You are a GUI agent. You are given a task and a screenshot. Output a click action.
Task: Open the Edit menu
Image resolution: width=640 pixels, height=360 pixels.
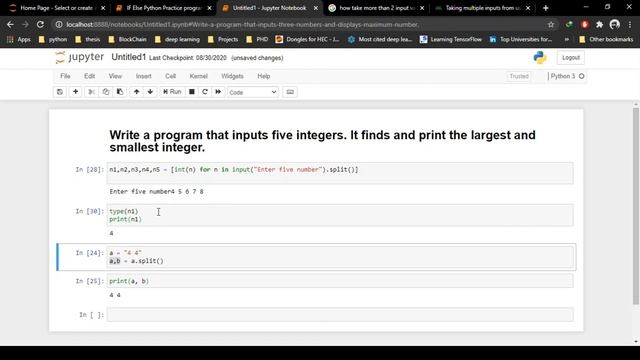pos(89,76)
